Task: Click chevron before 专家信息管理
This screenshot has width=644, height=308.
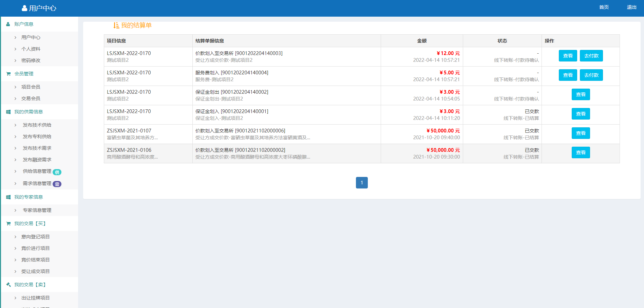Action: 15,210
